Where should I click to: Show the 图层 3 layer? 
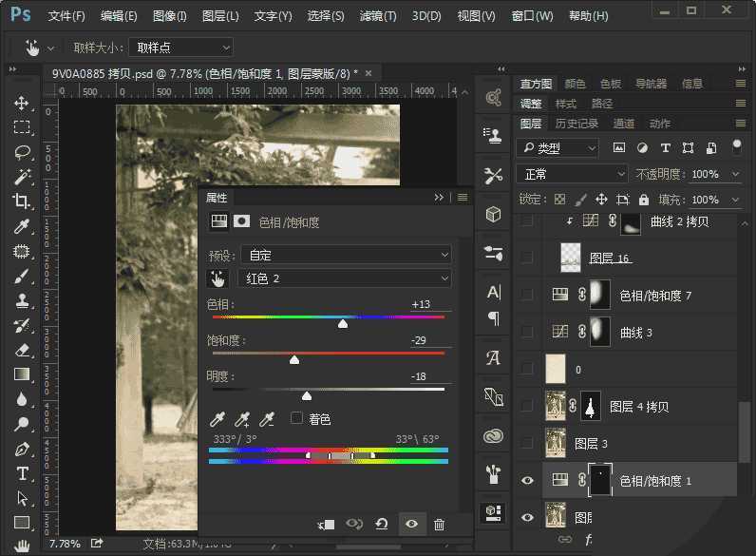tap(527, 443)
